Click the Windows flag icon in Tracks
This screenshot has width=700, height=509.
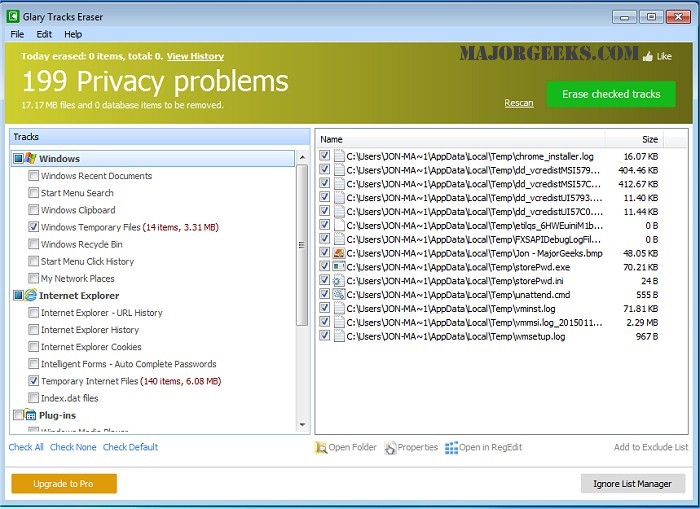30,158
